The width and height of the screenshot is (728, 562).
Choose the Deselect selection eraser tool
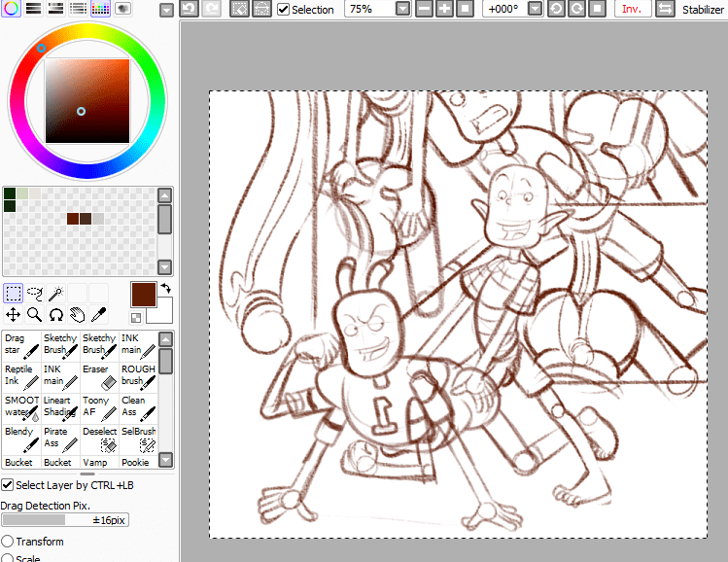pos(99,439)
